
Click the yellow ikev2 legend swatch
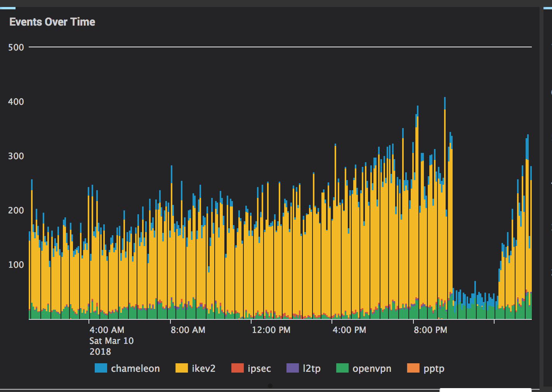point(181,368)
